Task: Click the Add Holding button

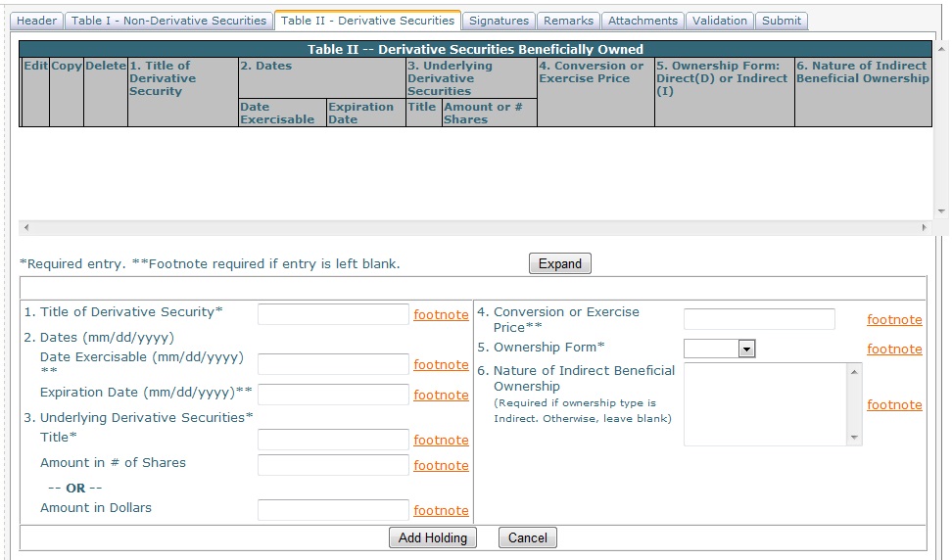Action: coord(433,537)
